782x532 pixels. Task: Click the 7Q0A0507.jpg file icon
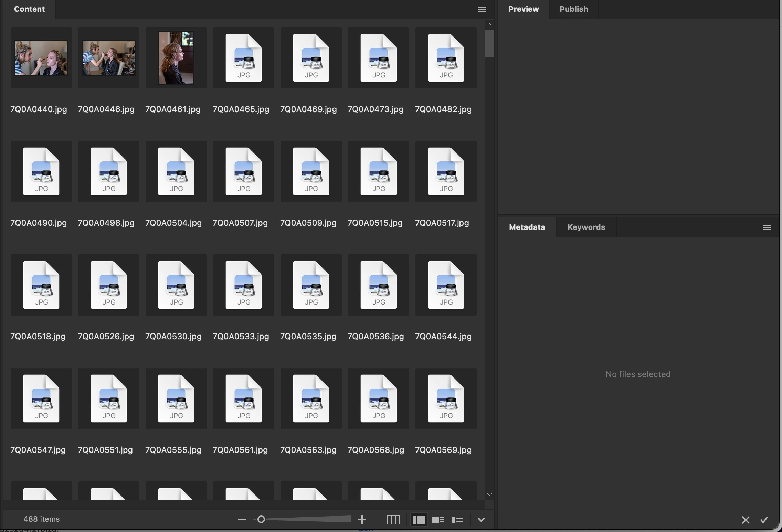(244, 171)
